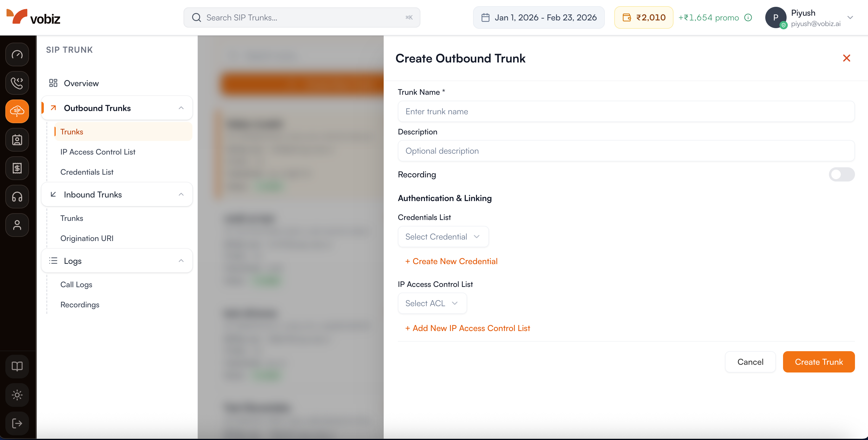Click the logout icon at sidebar bottom
Image resolution: width=868 pixels, height=440 pixels.
[17, 423]
